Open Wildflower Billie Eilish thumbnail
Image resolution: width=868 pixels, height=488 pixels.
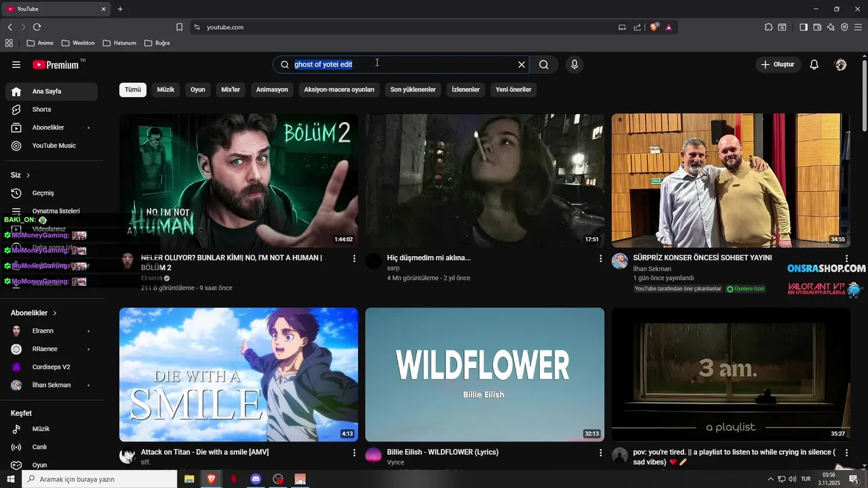click(485, 375)
